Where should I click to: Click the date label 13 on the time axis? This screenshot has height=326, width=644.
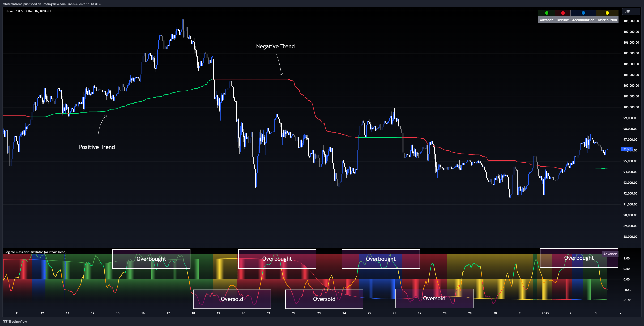pos(67,313)
